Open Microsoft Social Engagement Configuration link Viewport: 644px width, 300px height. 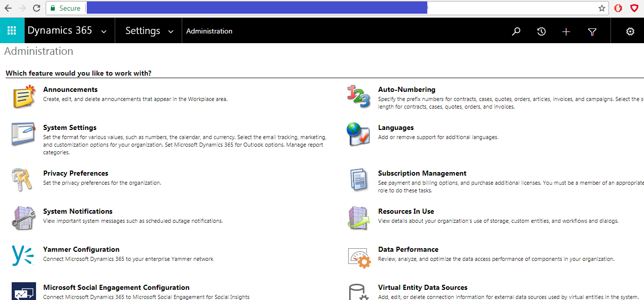(x=116, y=287)
